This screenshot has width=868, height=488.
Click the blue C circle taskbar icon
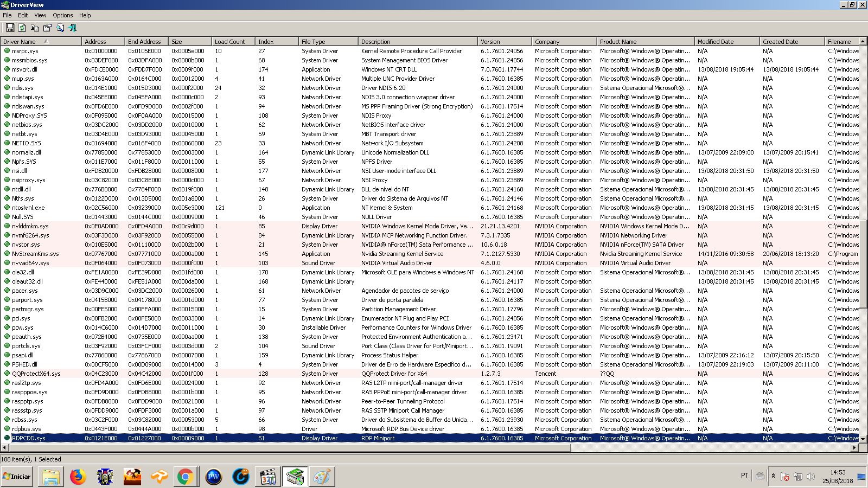tap(241, 477)
